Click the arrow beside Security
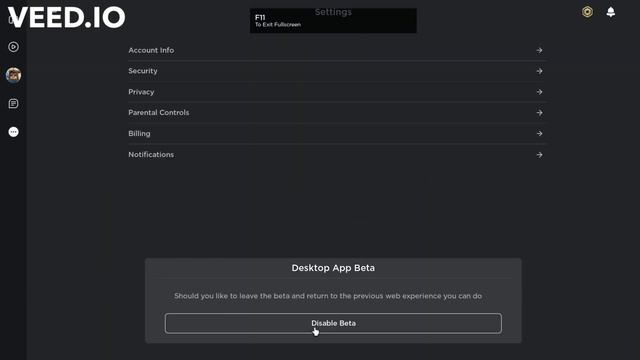Viewport: 640px width, 360px height. 539,71
